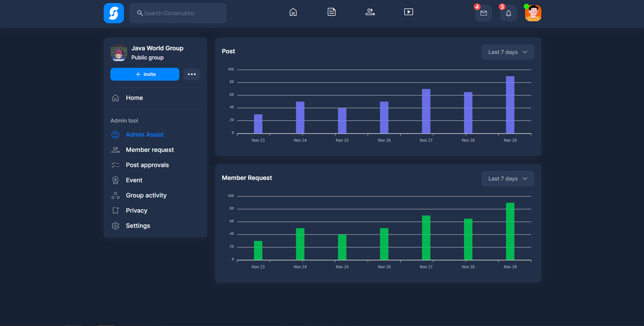Open the people icon in top navigation
Image resolution: width=644 pixels, height=326 pixels.
tap(370, 12)
